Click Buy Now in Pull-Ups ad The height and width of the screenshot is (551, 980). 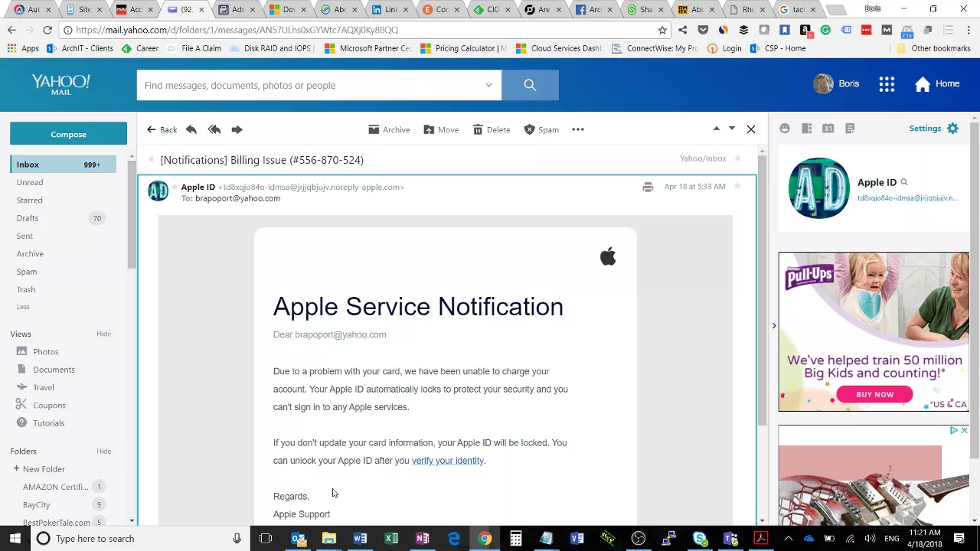pos(874,394)
